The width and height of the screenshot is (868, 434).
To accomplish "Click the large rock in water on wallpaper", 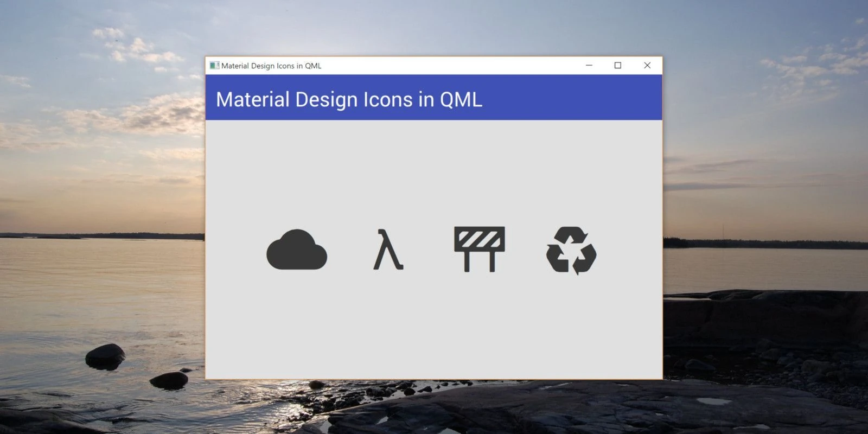I will coord(105,356).
